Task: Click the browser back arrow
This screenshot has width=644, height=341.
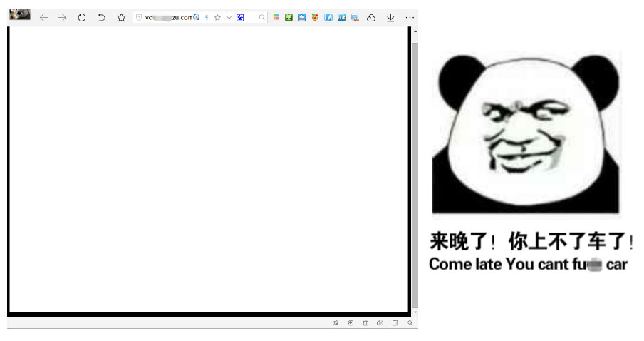Action: pyautogui.click(x=43, y=18)
